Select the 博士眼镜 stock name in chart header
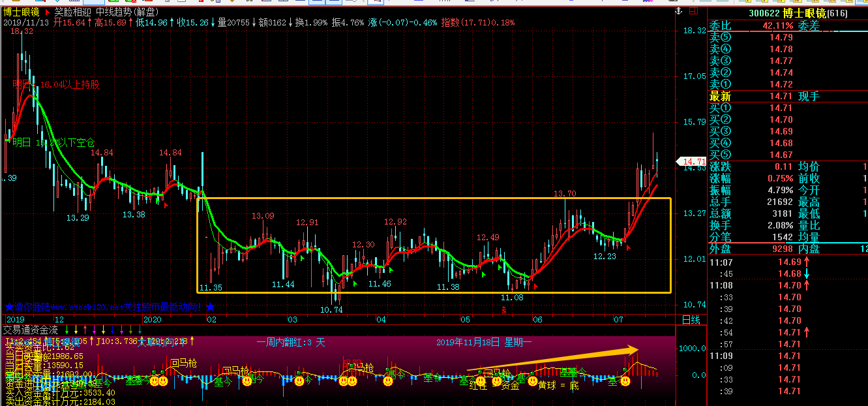 coord(21,12)
